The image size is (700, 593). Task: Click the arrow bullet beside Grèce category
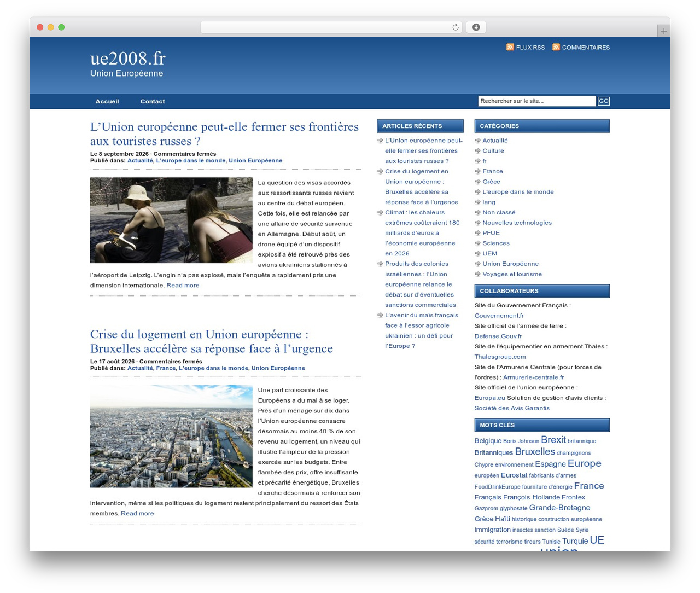(x=477, y=182)
